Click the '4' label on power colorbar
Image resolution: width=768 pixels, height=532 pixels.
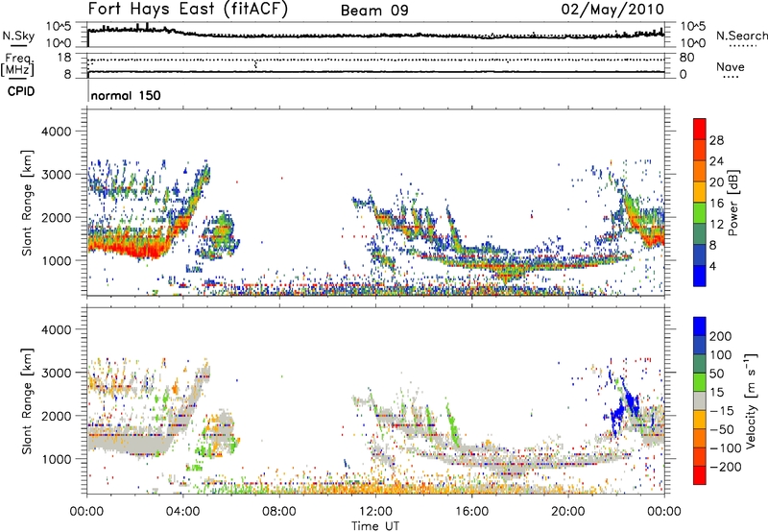712,266
